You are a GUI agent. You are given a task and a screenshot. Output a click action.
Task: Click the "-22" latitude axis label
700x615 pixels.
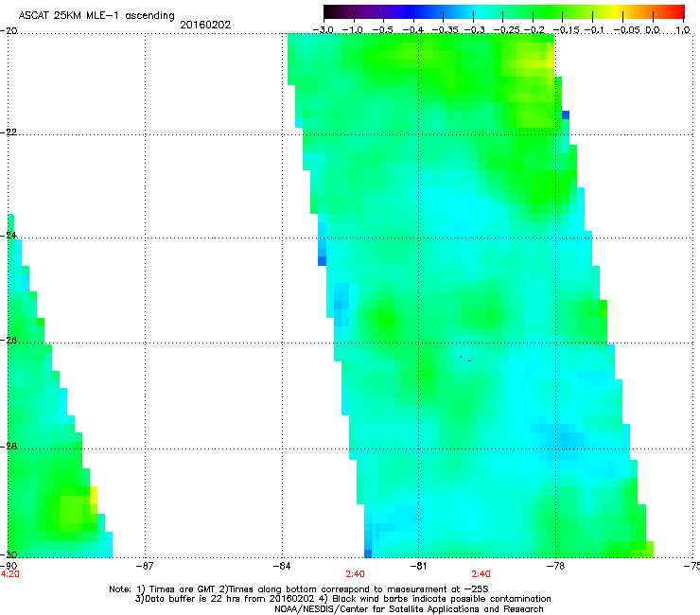coord(9,132)
